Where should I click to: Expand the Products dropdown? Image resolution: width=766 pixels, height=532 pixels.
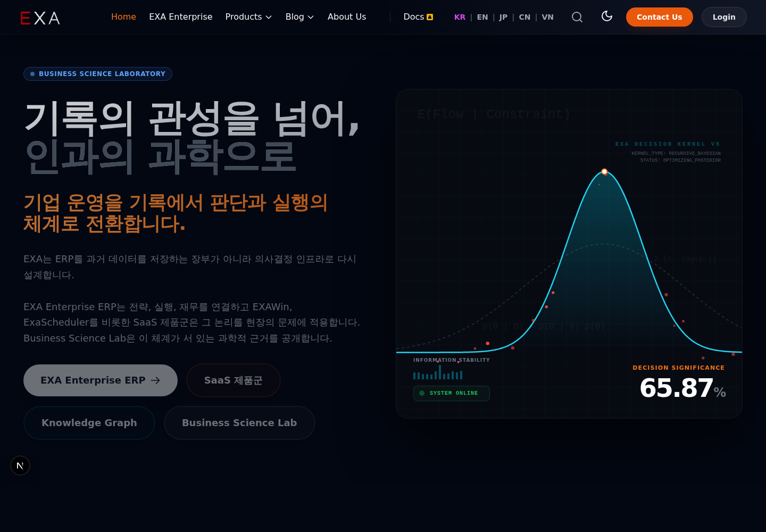tap(248, 17)
